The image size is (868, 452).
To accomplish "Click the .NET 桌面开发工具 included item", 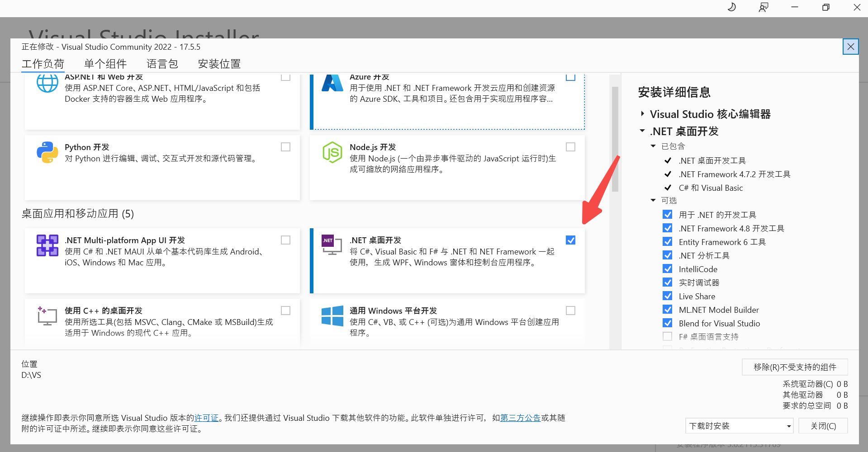I will point(712,160).
